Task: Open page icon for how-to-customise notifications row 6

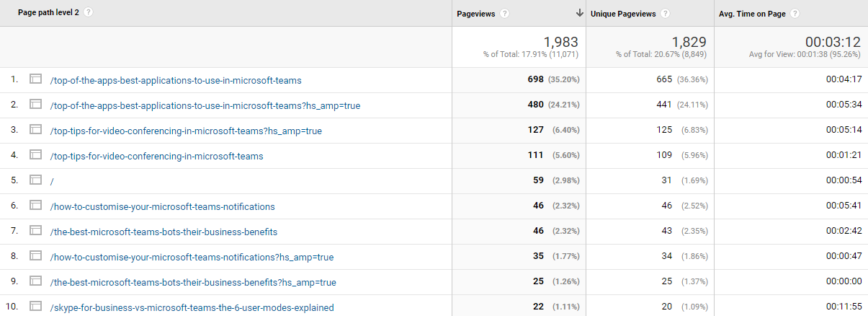Action: (x=35, y=206)
